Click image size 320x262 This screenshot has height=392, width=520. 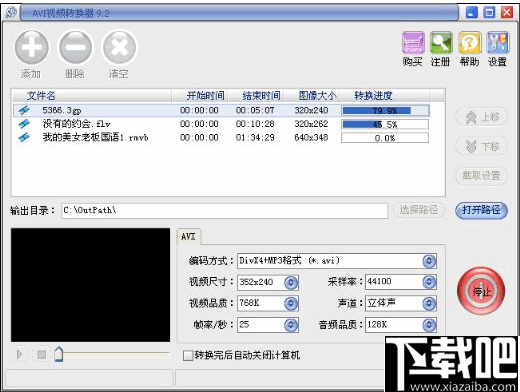[311, 124]
